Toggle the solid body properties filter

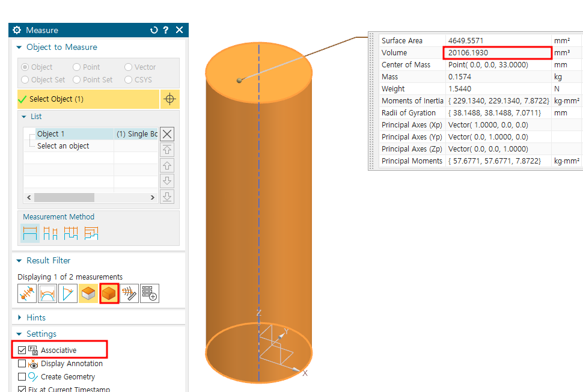click(109, 293)
